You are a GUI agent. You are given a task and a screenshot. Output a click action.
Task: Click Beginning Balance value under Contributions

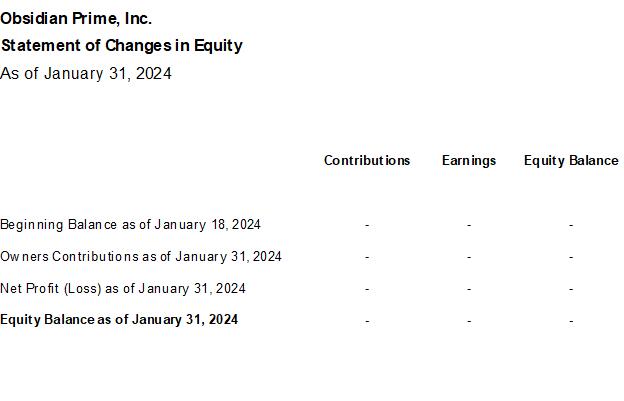367,225
